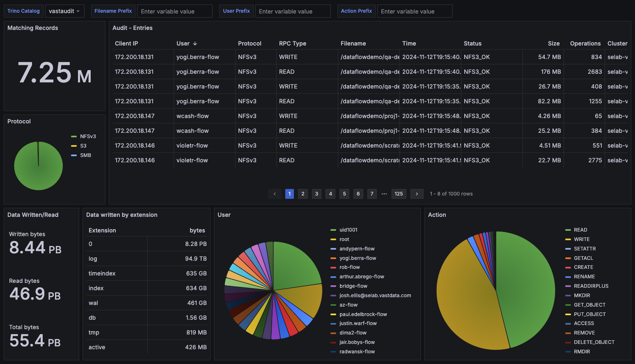This screenshot has height=364, width=635.
Task: Click the previous page arrow in pagination
Action: [275, 194]
